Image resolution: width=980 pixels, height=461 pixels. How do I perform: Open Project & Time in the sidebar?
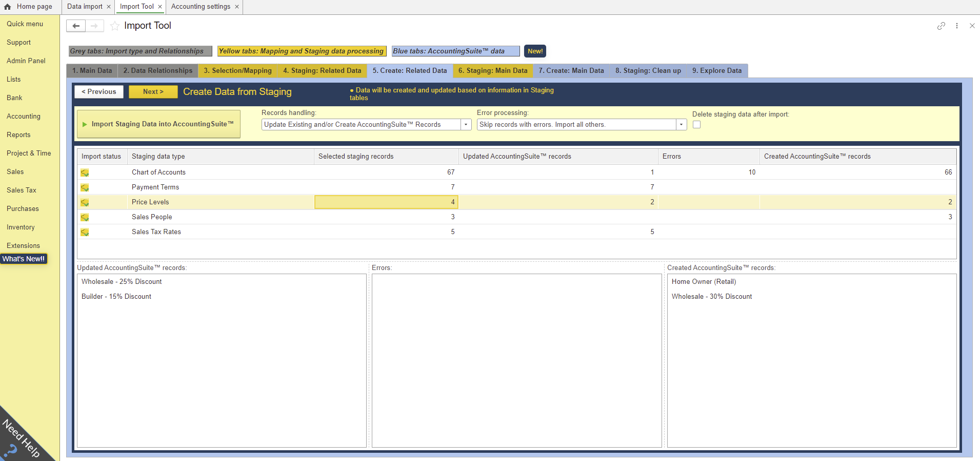[29, 153]
